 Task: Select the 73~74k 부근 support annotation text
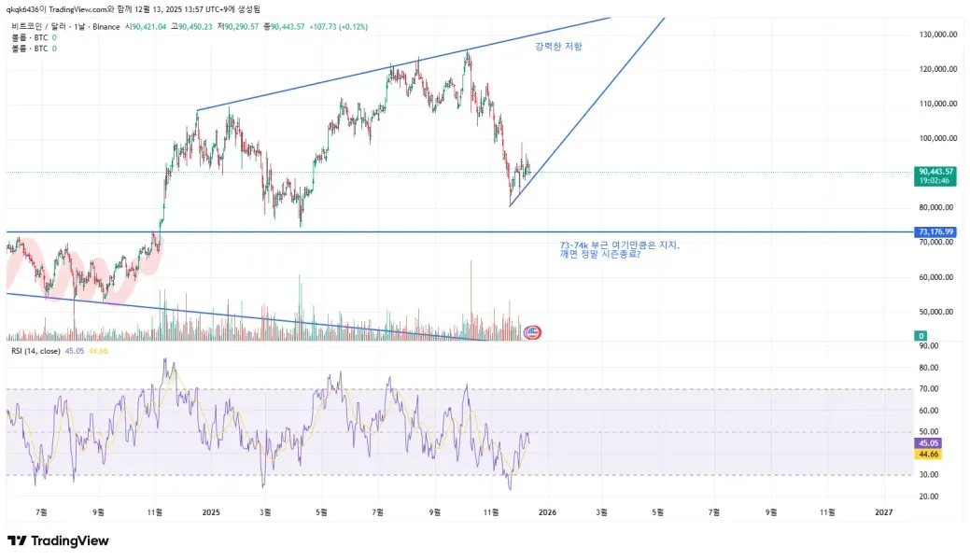tap(619, 249)
